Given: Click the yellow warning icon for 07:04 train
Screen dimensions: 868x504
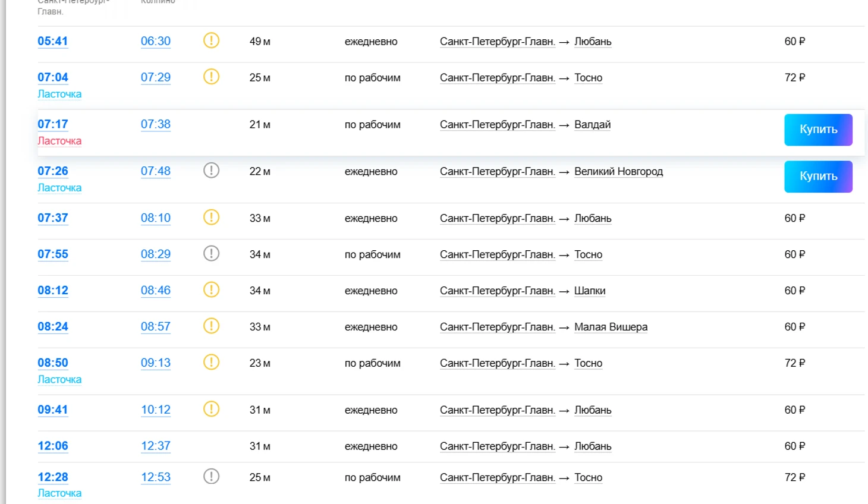Looking at the screenshot, I should tap(211, 77).
